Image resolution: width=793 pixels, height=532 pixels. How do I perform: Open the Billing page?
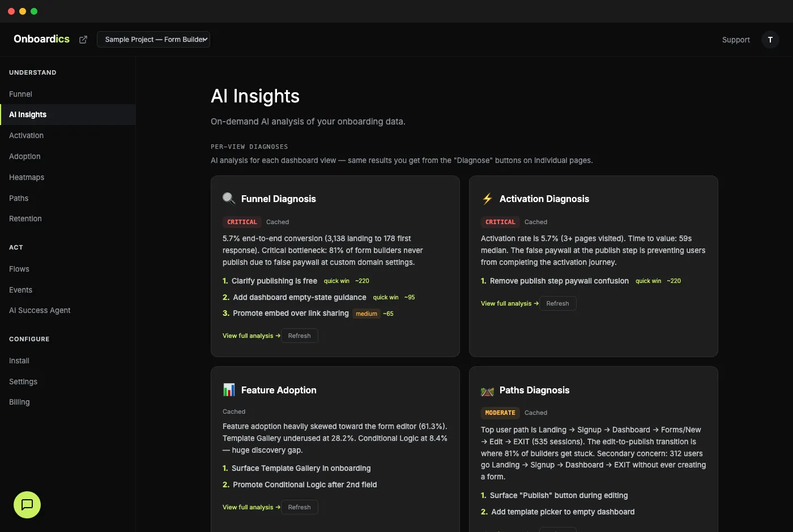pyautogui.click(x=19, y=402)
